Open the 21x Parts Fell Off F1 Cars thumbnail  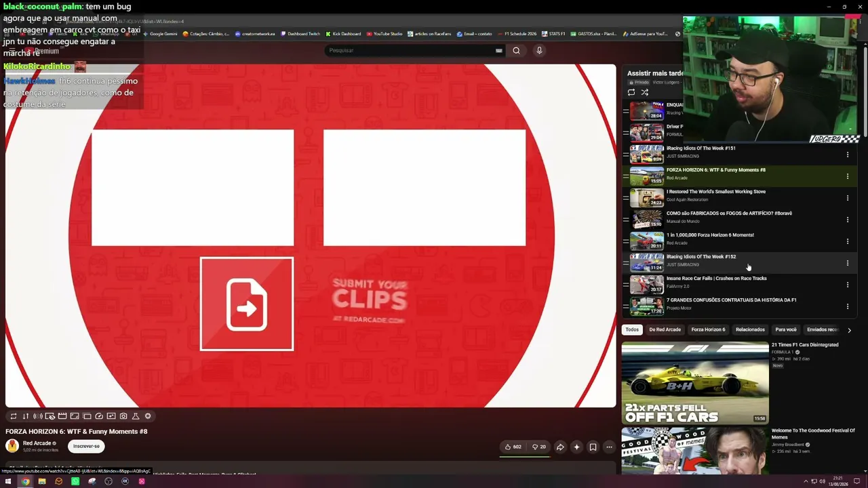point(695,383)
